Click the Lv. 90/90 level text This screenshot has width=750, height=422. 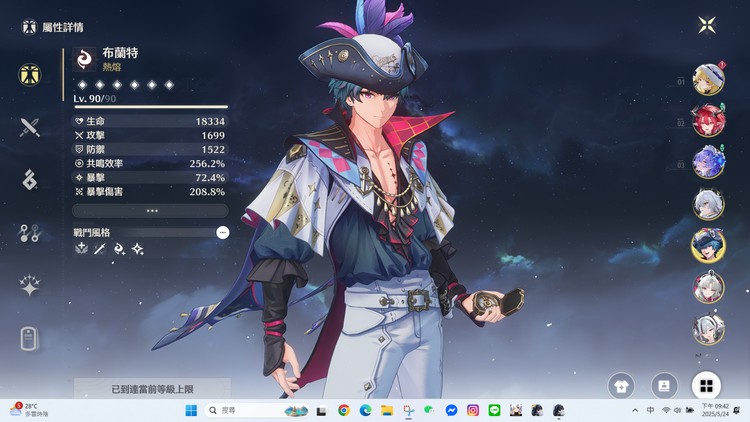(x=94, y=99)
